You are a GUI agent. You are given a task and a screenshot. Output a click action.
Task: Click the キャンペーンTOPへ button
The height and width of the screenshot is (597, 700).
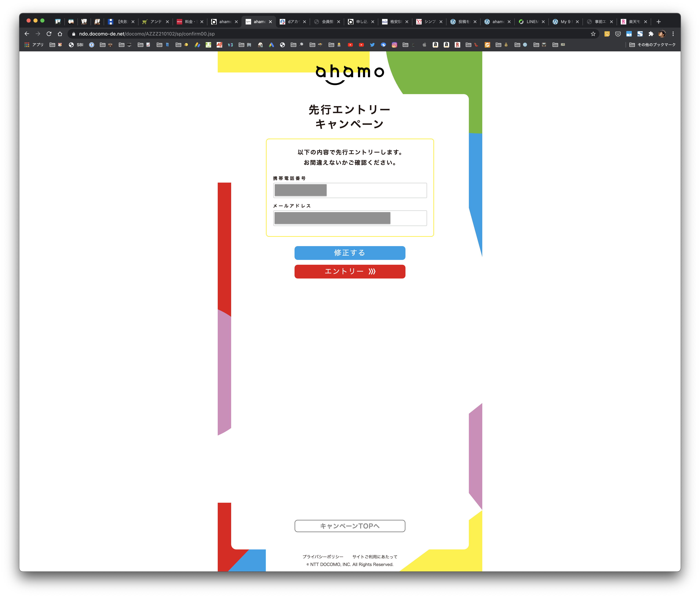(350, 526)
